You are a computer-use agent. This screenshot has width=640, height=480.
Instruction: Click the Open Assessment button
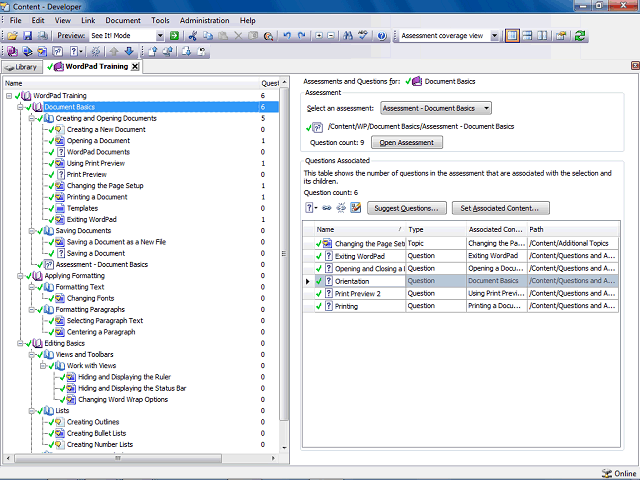click(x=407, y=142)
